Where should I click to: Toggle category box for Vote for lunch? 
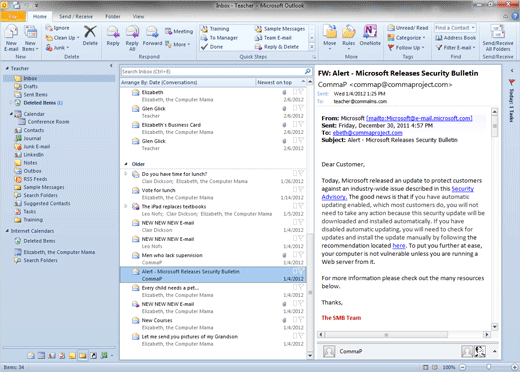click(295, 189)
